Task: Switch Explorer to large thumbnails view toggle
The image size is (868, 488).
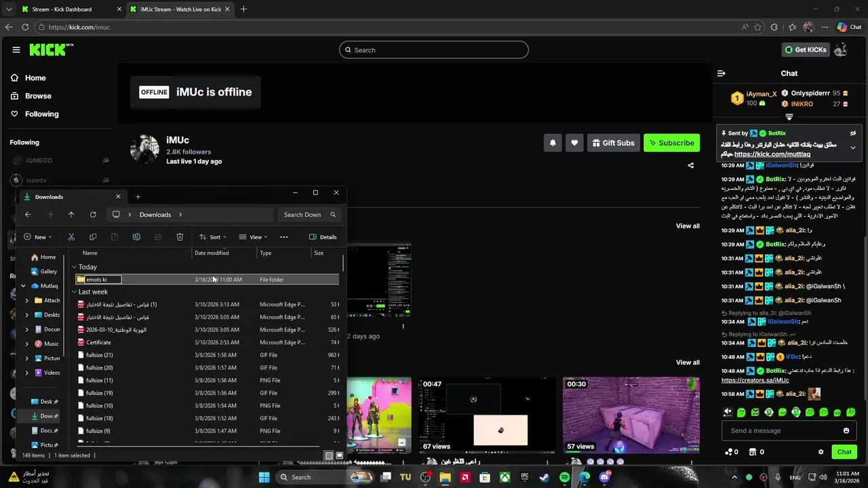Action: pyautogui.click(x=340, y=455)
